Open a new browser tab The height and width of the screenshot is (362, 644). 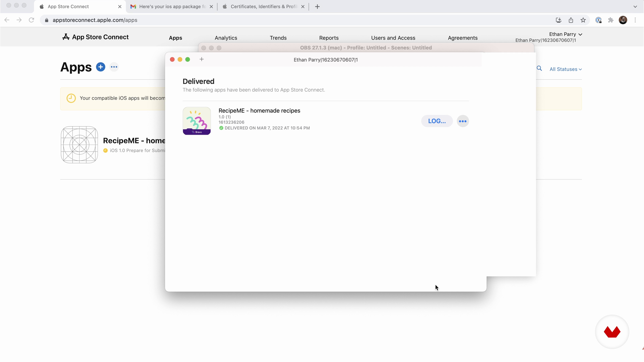pos(317,7)
